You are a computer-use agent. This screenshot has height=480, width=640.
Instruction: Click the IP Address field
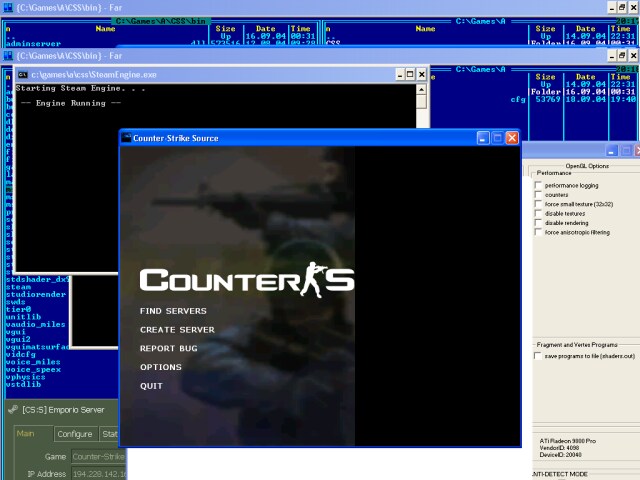[99, 474]
